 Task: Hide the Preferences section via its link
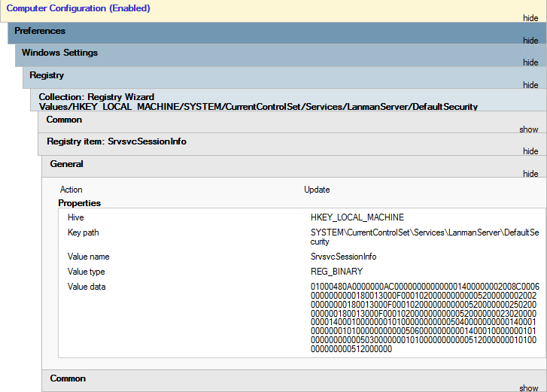point(530,40)
